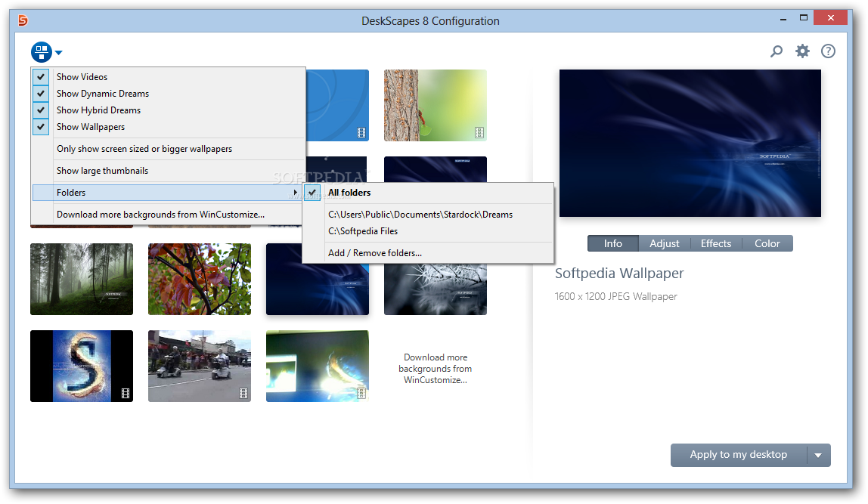
Task: Click Apply to my desktop button
Action: point(739,456)
